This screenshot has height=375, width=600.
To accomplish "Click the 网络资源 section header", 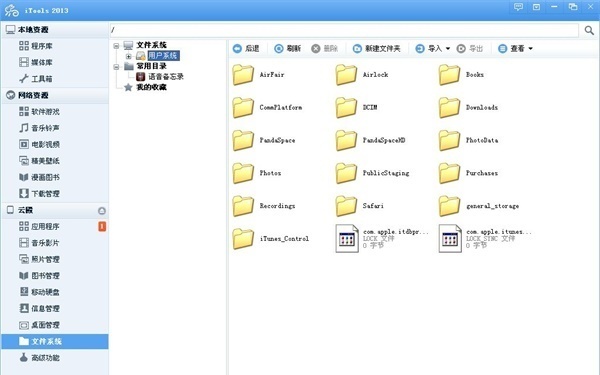I will coord(55,95).
